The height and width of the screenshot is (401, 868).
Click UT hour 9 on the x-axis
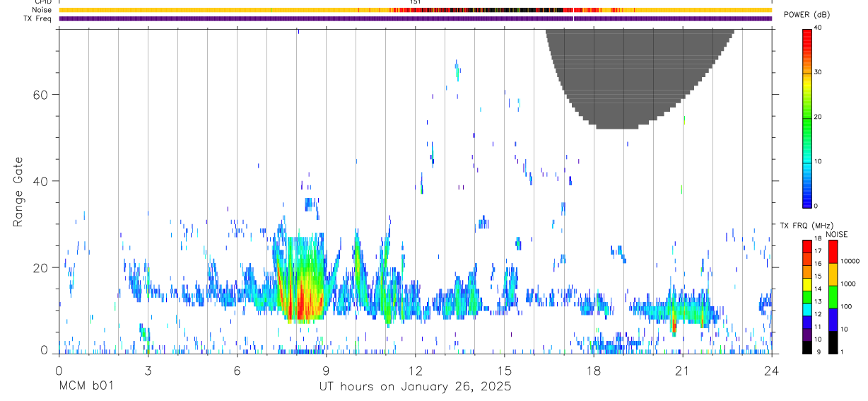(326, 371)
